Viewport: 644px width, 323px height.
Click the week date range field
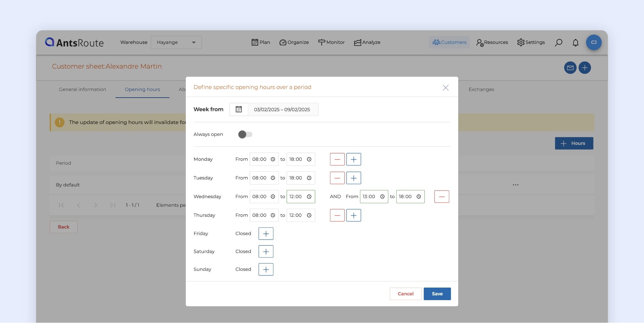[282, 109]
